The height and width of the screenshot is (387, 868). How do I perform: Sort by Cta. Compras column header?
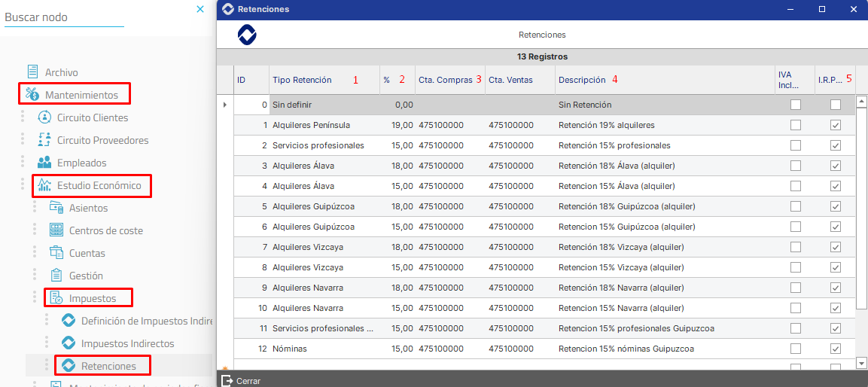[450, 80]
